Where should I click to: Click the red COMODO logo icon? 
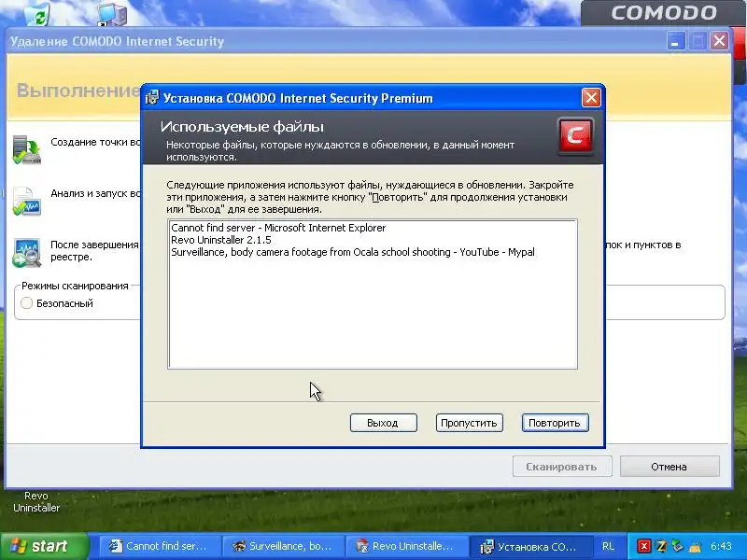(575, 136)
